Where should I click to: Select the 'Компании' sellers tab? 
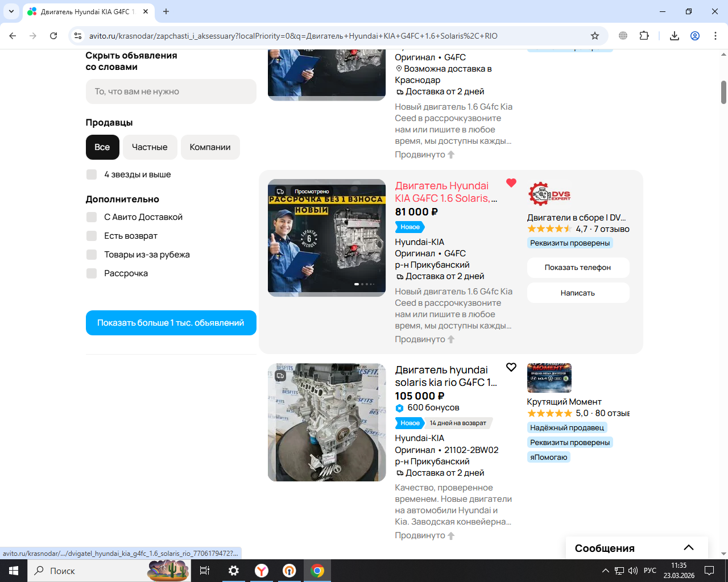click(210, 147)
